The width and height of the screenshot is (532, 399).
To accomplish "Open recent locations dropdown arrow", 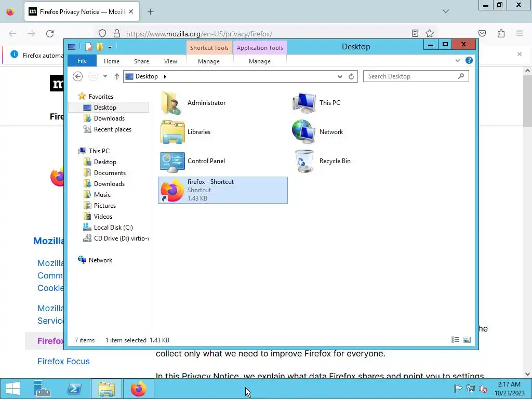I will (105, 76).
